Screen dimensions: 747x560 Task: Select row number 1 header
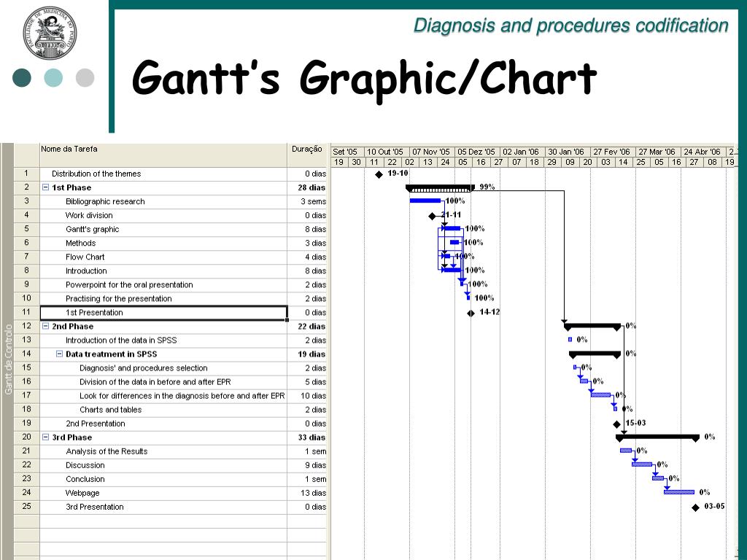[27, 174]
